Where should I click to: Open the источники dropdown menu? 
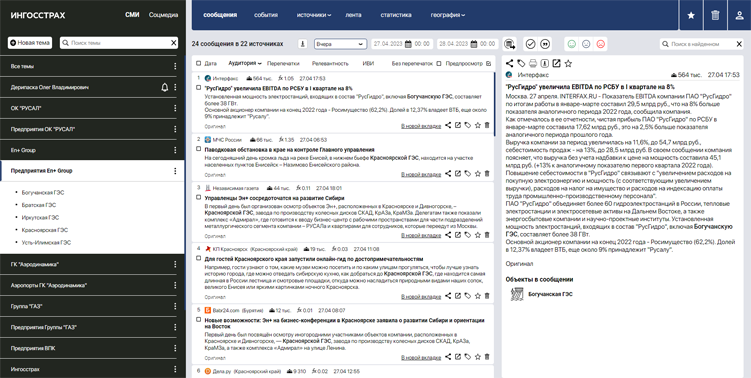tap(314, 15)
